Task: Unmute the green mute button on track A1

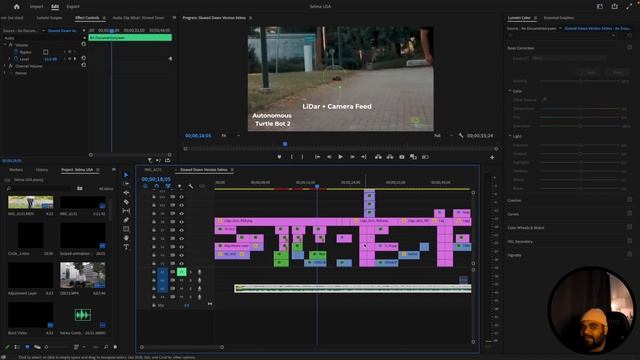Action: coord(181,272)
